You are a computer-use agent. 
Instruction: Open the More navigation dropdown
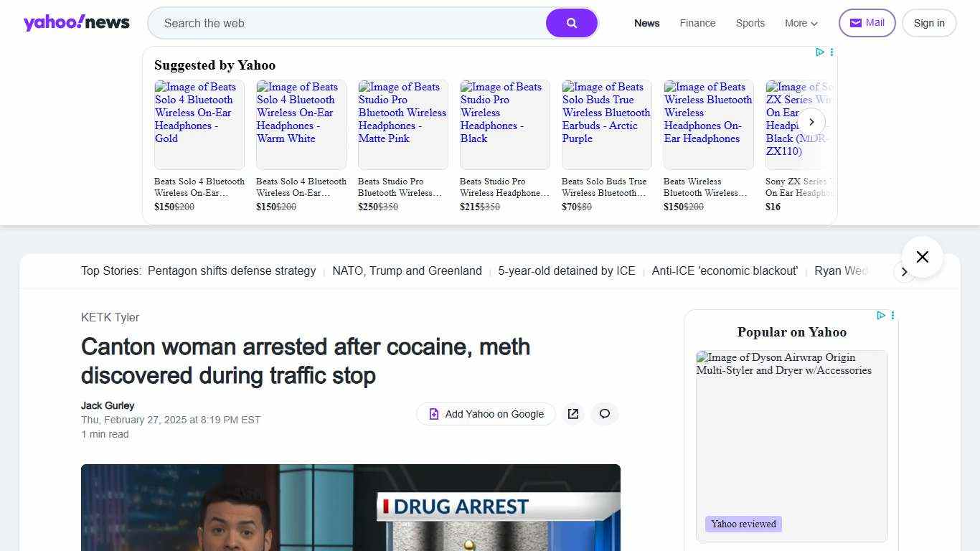801,23
